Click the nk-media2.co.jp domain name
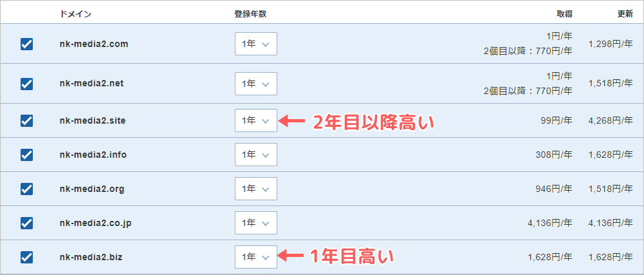Viewport: 644px width, 275px height. click(95, 223)
